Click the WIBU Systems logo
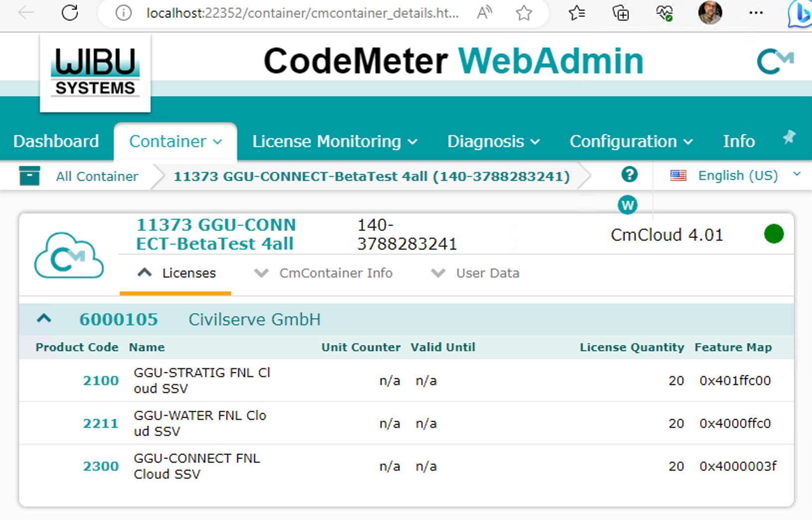 tap(95, 73)
